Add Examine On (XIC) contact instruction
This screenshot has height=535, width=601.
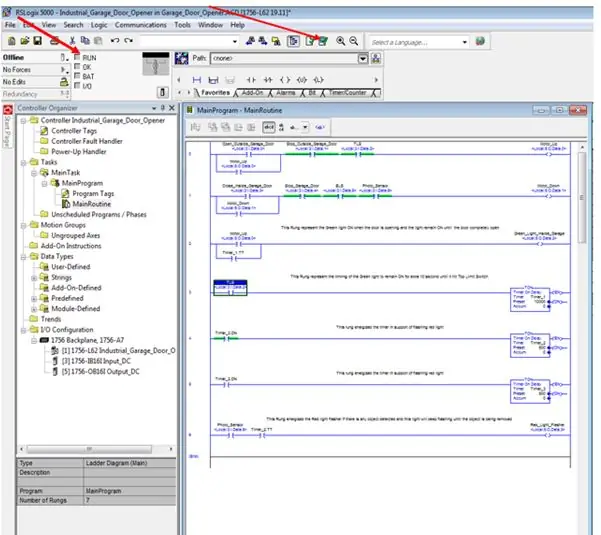point(251,80)
